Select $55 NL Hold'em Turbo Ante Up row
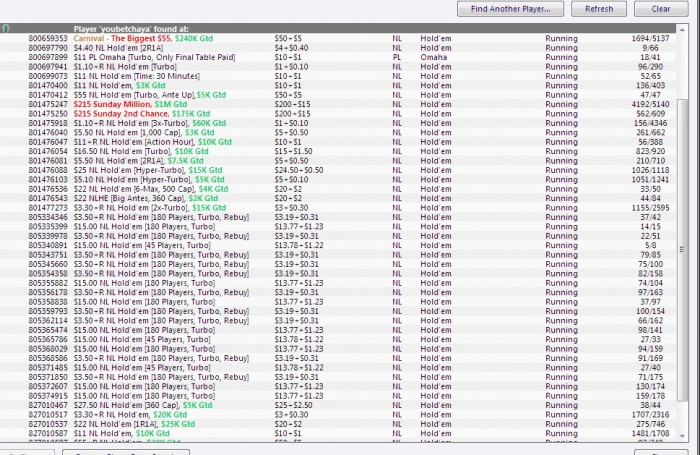 pos(338,95)
